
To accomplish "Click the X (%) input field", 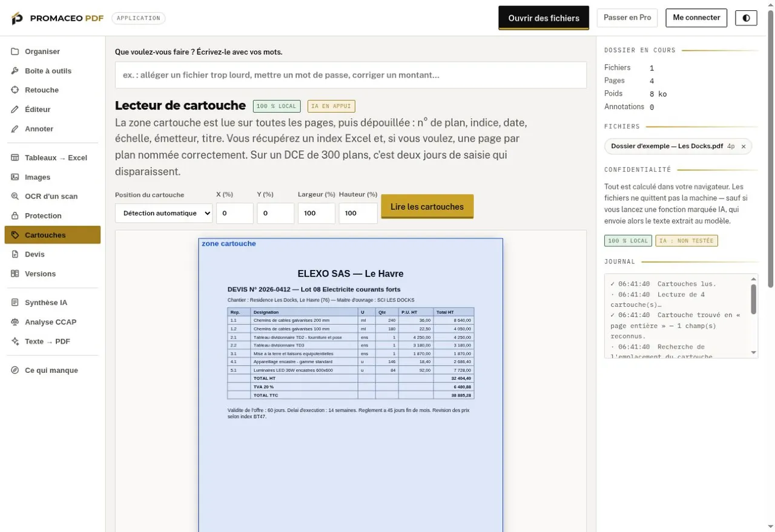I will coord(235,213).
